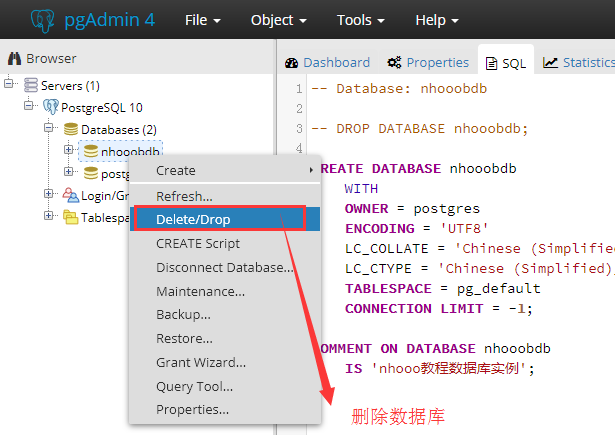Click the Login/Group Roles icon
This screenshot has height=435, width=615.
point(70,195)
